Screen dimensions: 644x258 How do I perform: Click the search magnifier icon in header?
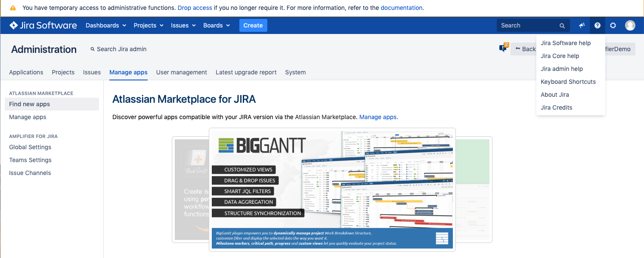tap(562, 26)
